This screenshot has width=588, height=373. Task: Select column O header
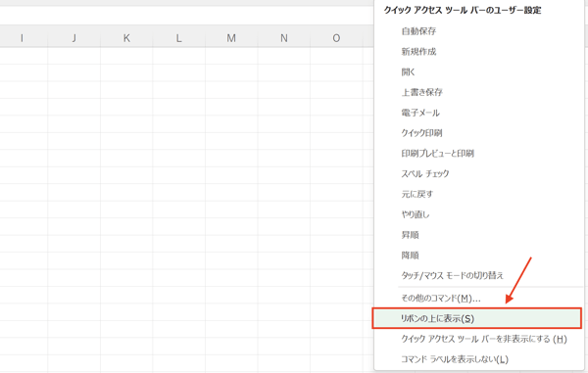[336, 38]
